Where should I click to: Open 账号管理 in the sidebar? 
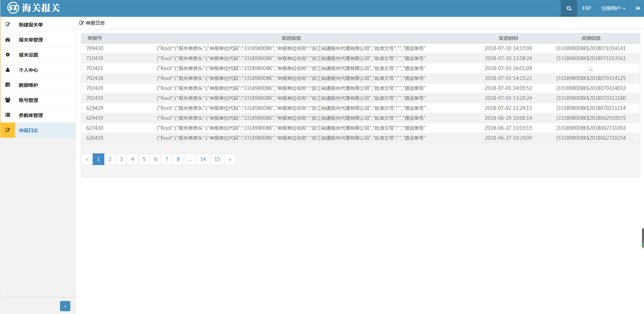click(x=38, y=100)
